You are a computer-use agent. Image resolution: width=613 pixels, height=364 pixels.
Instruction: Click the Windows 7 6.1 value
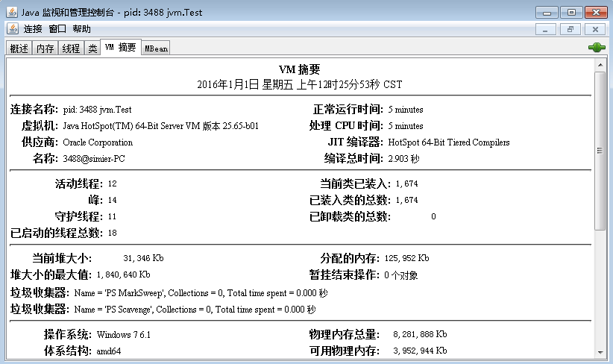click(124, 335)
